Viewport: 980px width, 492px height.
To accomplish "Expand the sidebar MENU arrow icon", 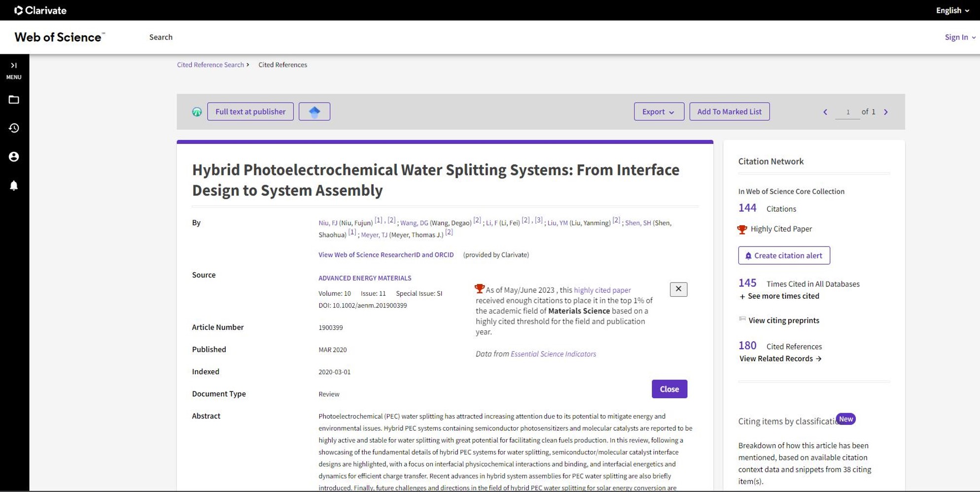I will click(14, 65).
